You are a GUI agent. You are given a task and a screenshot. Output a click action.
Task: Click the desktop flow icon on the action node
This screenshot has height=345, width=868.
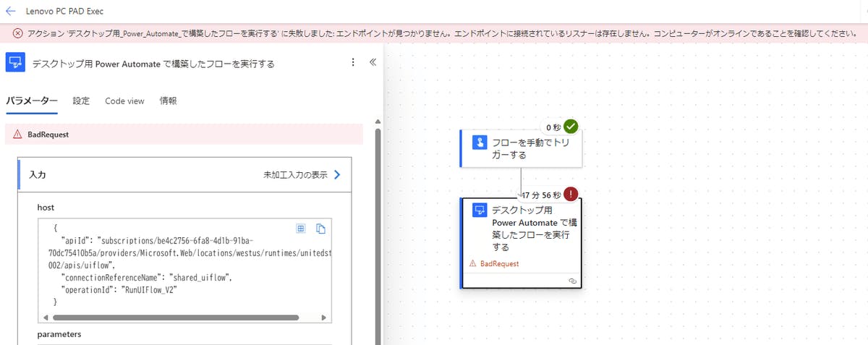[x=479, y=210]
